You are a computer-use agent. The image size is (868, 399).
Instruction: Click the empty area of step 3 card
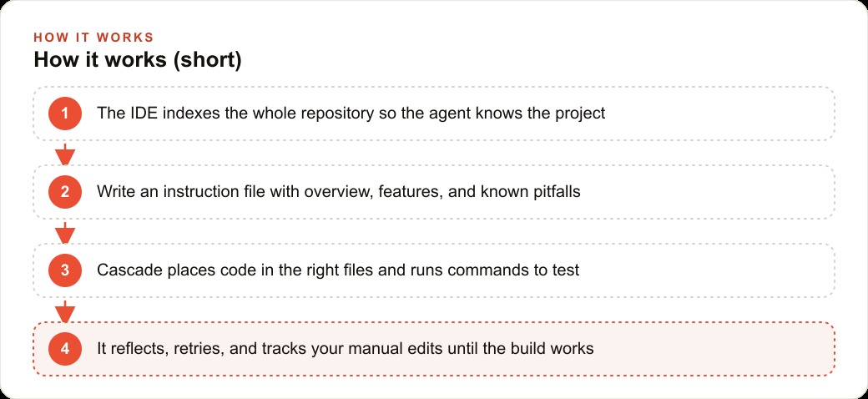pos(709,270)
